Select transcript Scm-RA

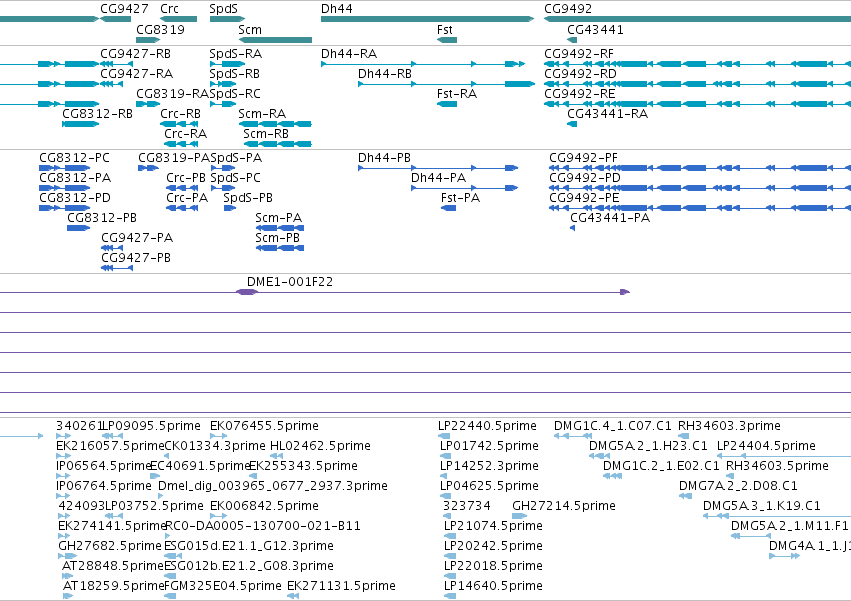[x=275, y=124]
